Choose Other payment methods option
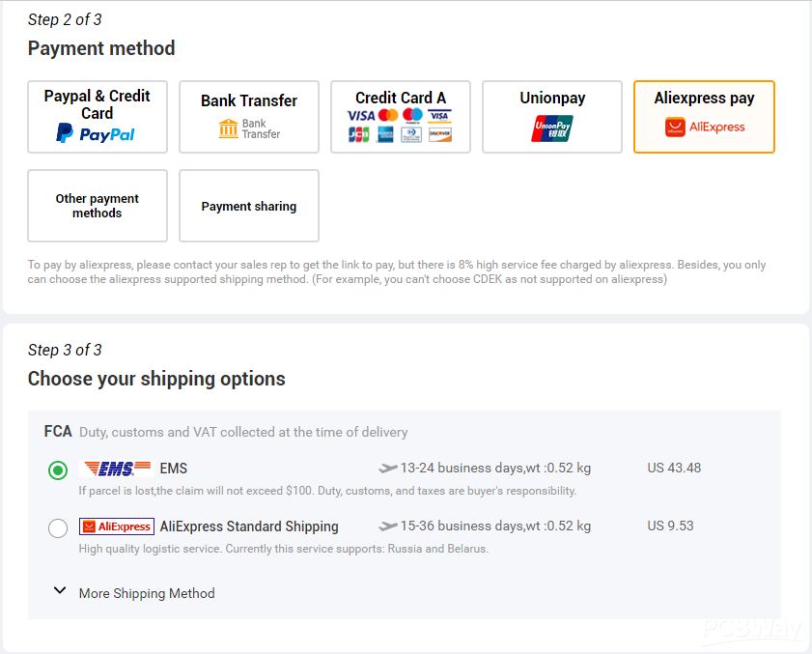 98,206
